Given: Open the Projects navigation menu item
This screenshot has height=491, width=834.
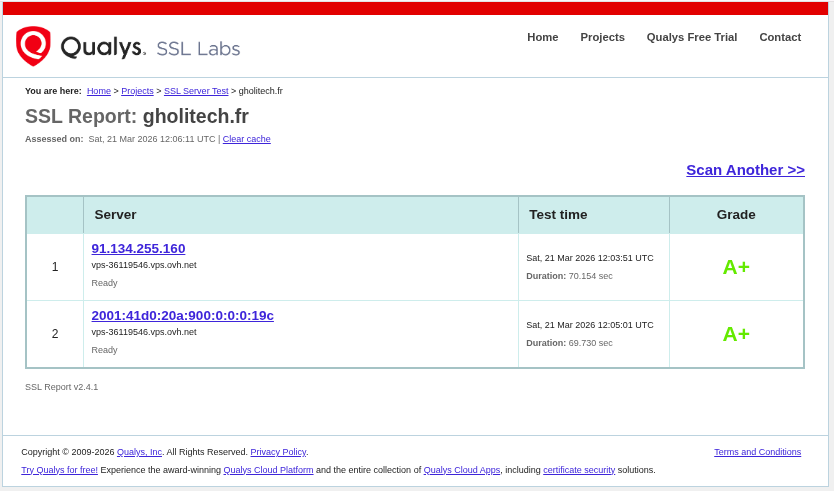Looking at the screenshot, I should [602, 37].
